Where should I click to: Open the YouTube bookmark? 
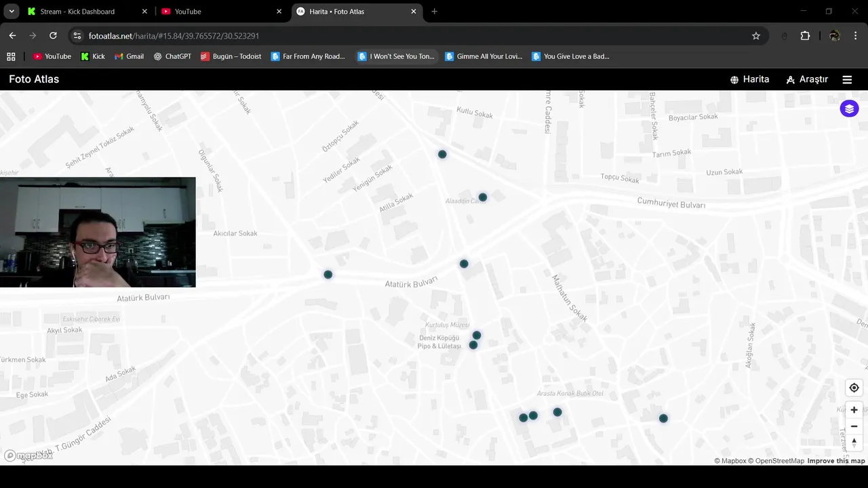coord(52,56)
